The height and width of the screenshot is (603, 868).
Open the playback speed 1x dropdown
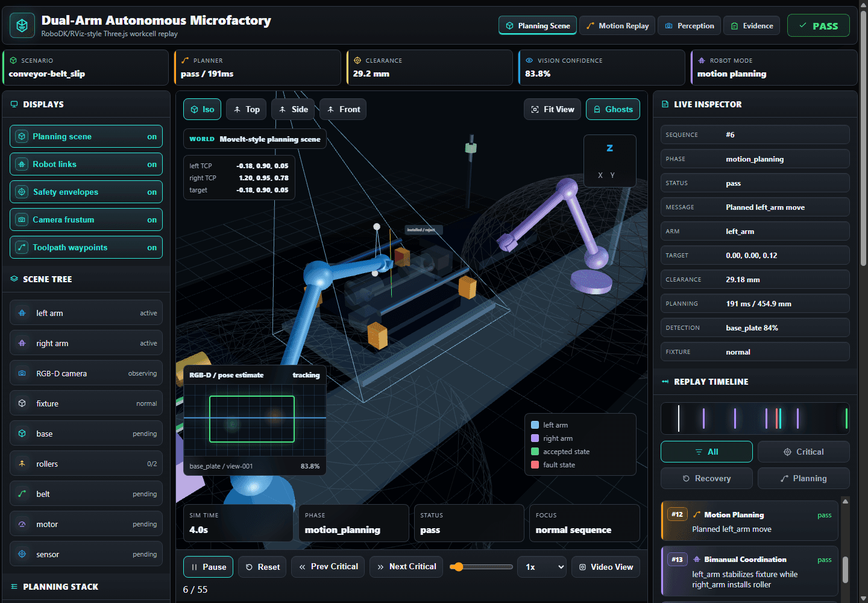(542, 567)
